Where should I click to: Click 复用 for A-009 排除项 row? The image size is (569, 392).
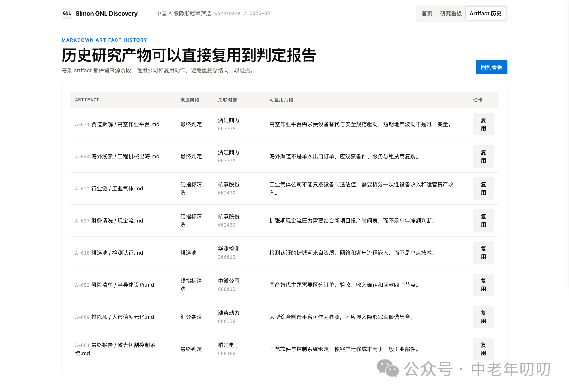click(483, 317)
